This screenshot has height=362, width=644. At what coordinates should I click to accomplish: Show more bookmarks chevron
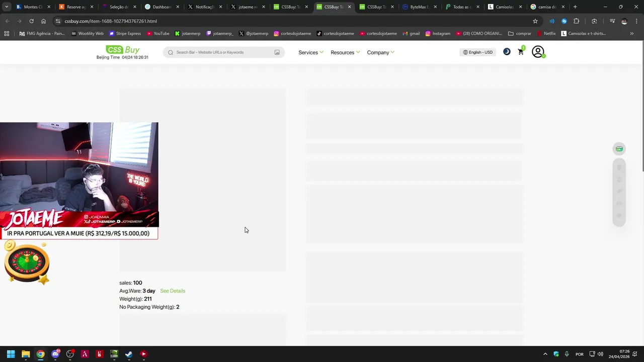pos(632,34)
